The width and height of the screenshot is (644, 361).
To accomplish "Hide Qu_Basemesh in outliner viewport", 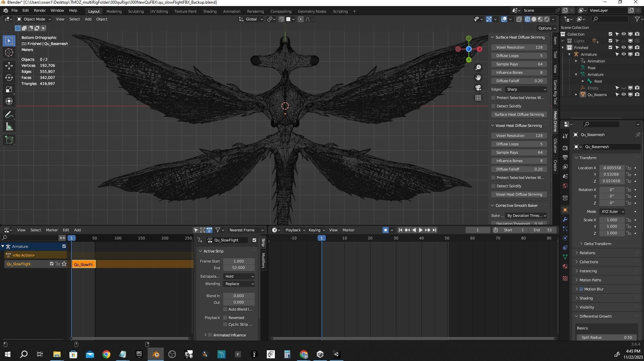I will (x=624, y=95).
